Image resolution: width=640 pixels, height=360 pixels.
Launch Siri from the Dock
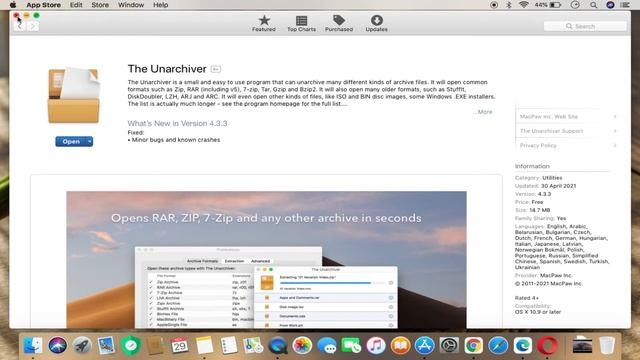click(x=58, y=345)
